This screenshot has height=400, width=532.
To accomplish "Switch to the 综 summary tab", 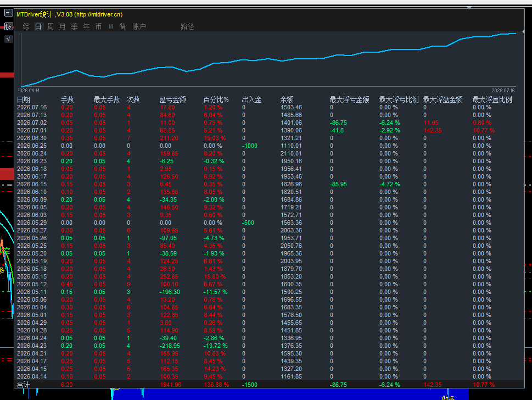I will [x=26, y=26].
